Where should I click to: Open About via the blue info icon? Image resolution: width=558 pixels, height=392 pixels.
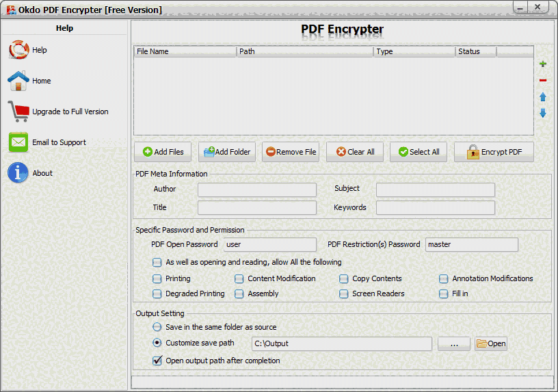pyautogui.click(x=18, y=172)
